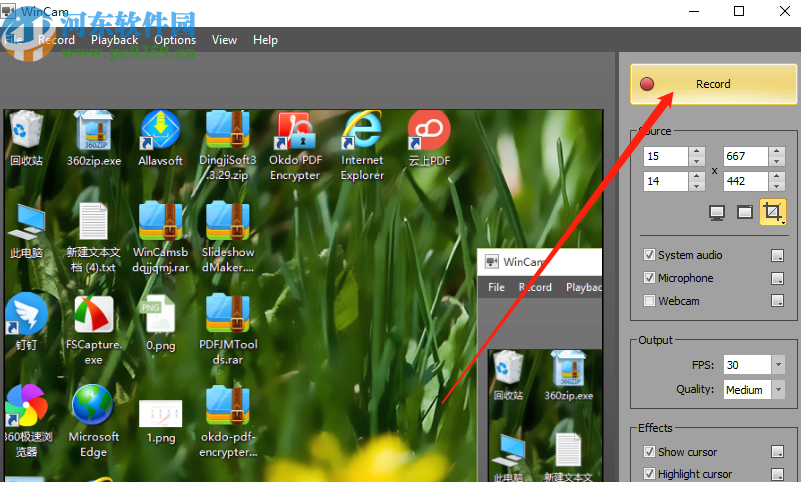Click the 云上PDF icon in preview
This screenshot has height=482, width=801.
[x=429, y=131]
